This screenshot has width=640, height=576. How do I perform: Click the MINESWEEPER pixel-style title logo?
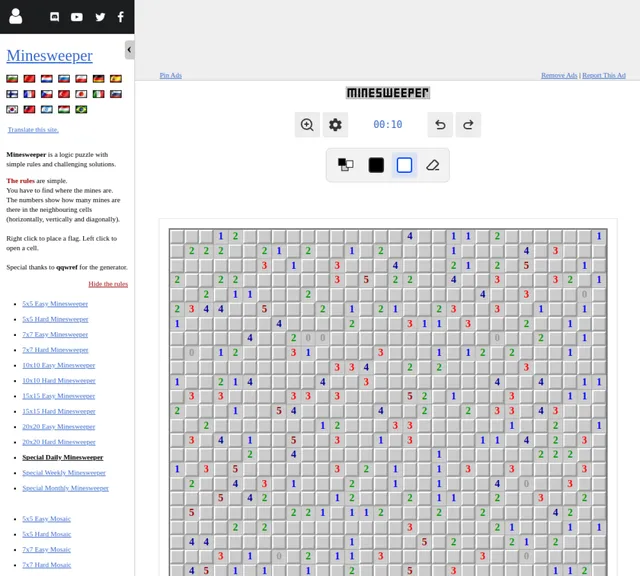pos(388,93)
